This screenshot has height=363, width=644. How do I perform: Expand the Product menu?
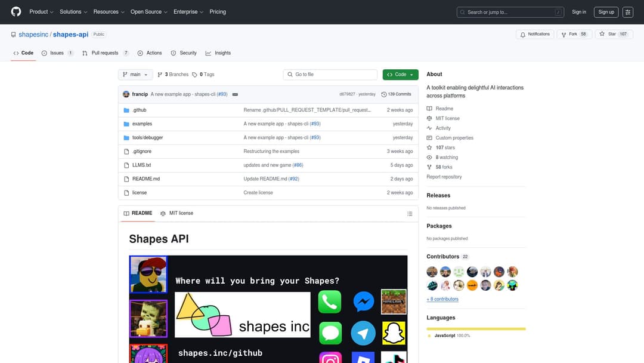pos(41,12)
